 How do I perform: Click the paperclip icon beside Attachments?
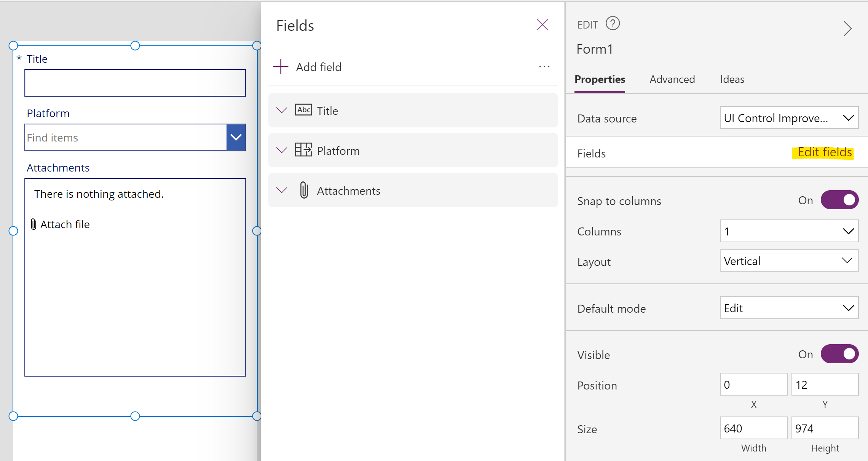(303, 190)
